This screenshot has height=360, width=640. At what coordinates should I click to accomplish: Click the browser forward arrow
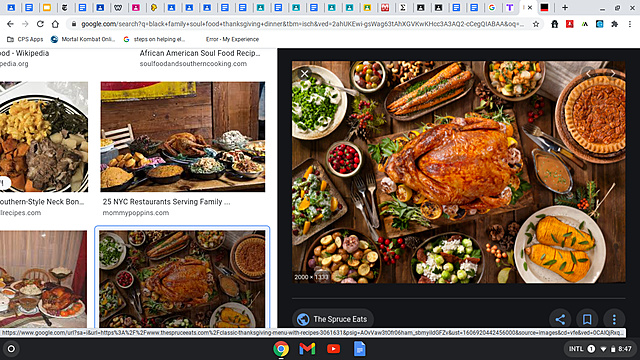click(x=25, y=24)
